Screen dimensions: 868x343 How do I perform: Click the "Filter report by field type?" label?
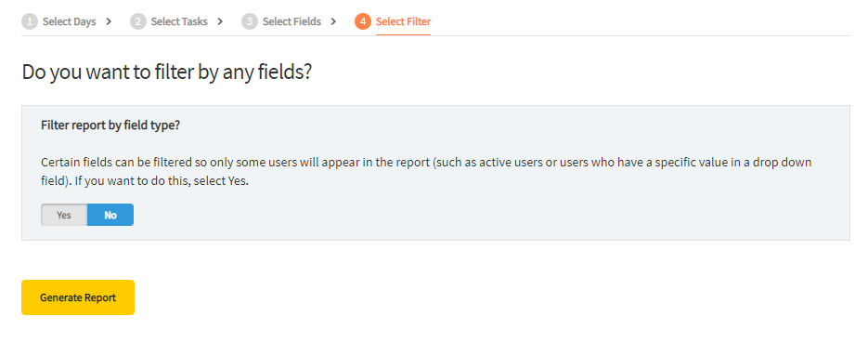[110, 125]
